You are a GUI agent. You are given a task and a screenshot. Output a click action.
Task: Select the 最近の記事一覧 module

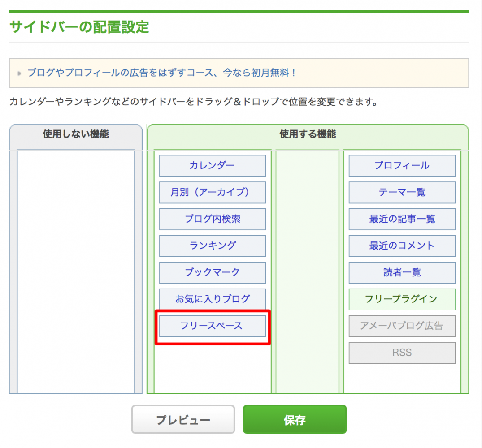(x=402, y=219)
